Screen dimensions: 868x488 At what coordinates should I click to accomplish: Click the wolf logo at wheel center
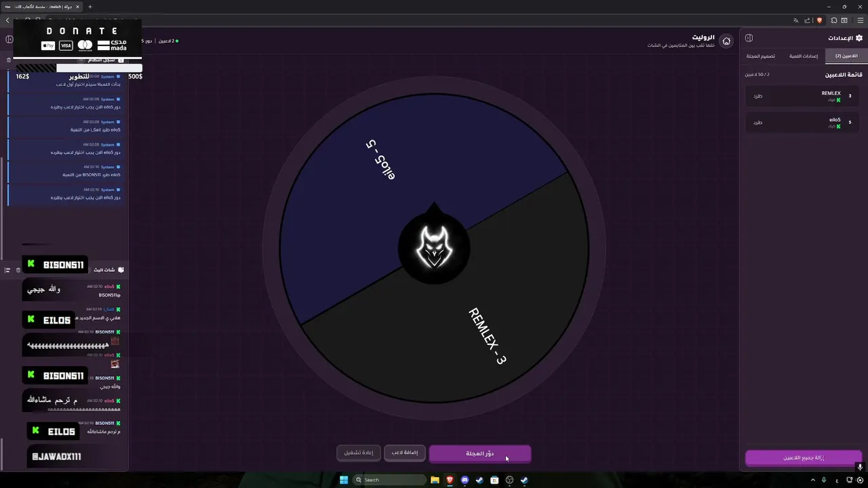click(434, 248)
